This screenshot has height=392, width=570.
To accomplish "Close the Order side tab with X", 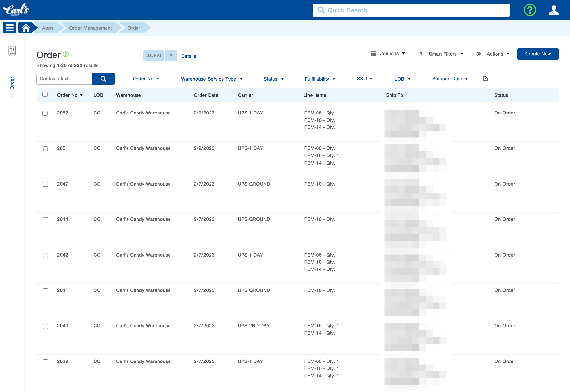I will click(x=12, y=96).
